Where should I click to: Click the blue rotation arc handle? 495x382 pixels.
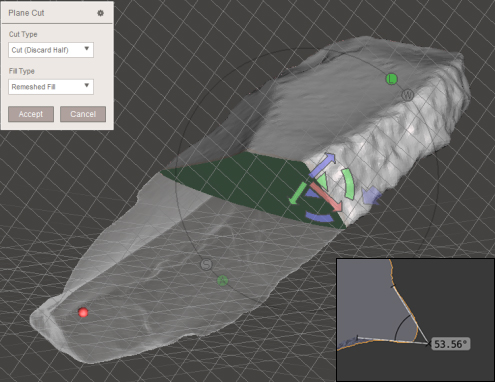click(x=319, y=217)
